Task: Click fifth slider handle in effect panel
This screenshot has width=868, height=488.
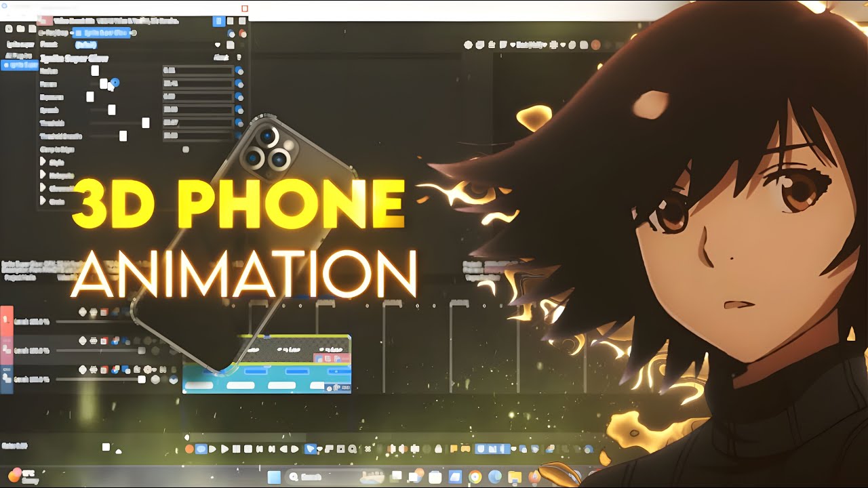Action: pos(145,123)
